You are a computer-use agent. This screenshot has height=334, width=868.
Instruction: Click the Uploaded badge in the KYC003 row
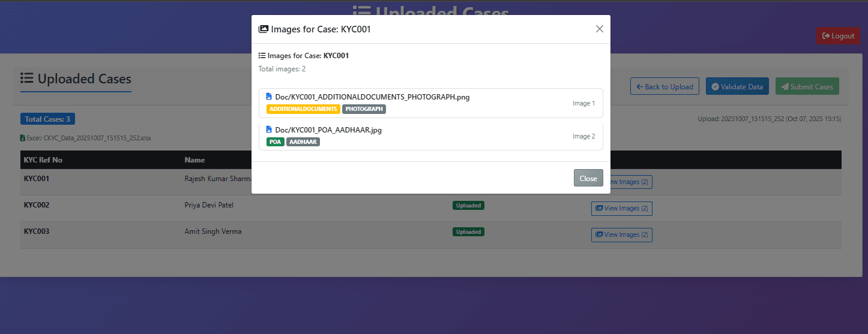[468, 231]
